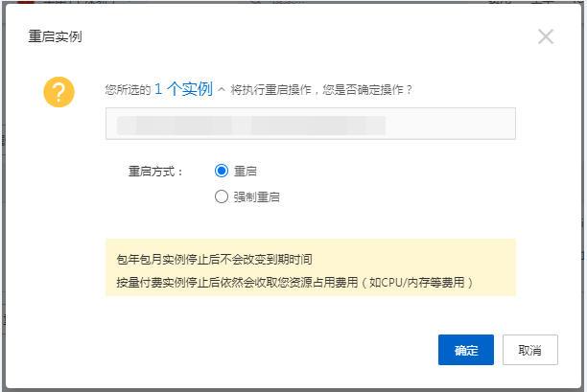Confirm the restart with 确定
The width and height of the screenshot is (587, 392).
tap(465, 350)
